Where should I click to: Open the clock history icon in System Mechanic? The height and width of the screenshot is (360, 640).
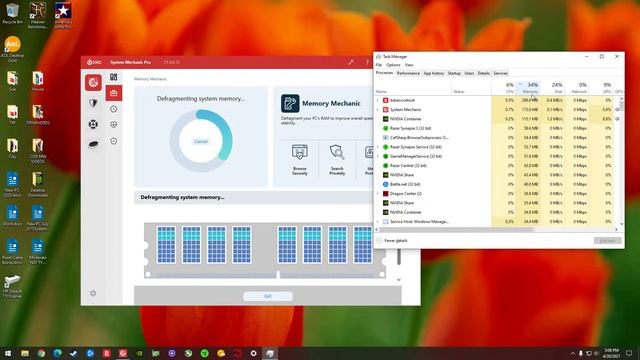click(x=113, y=109)
